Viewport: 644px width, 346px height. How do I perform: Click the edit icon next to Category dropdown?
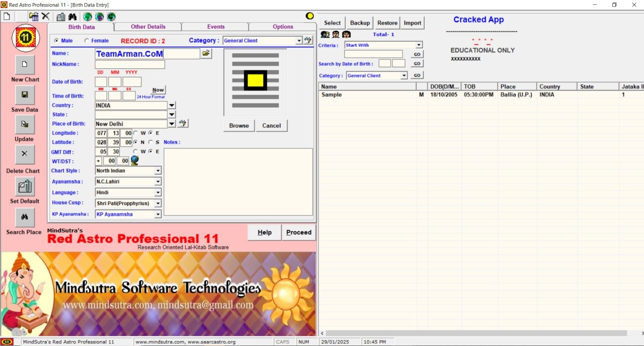pyautogui.click(x=308, y=40)
